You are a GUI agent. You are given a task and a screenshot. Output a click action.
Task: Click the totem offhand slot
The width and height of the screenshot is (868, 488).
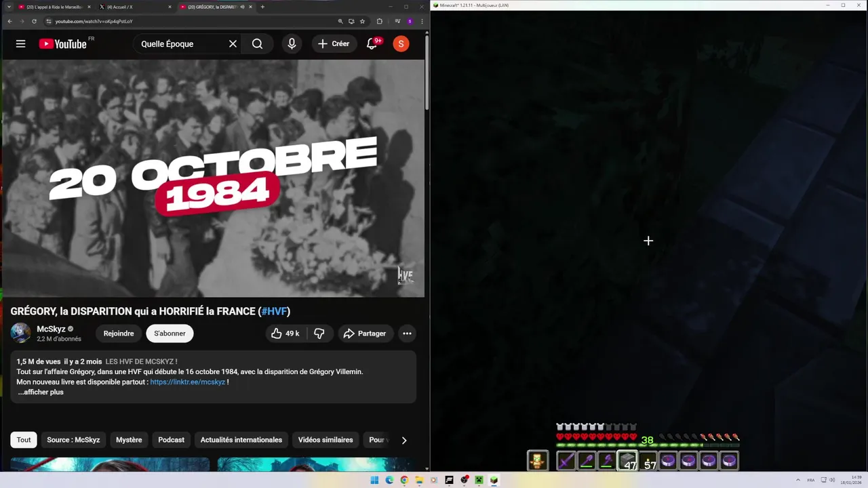click(538, 461)
